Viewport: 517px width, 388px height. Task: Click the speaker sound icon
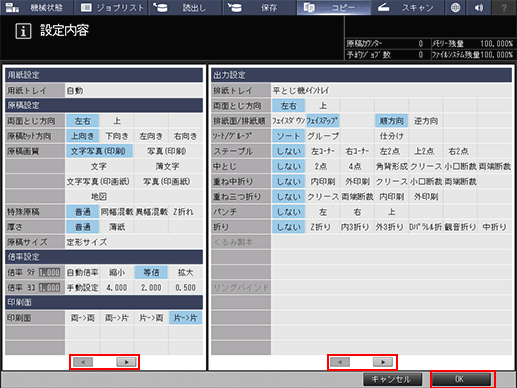479,7
